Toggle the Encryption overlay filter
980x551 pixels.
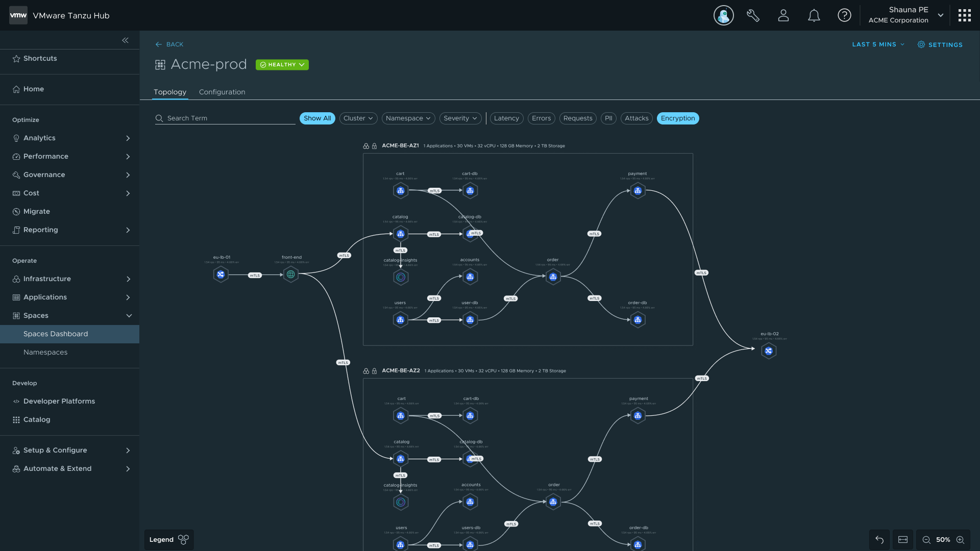678,118
